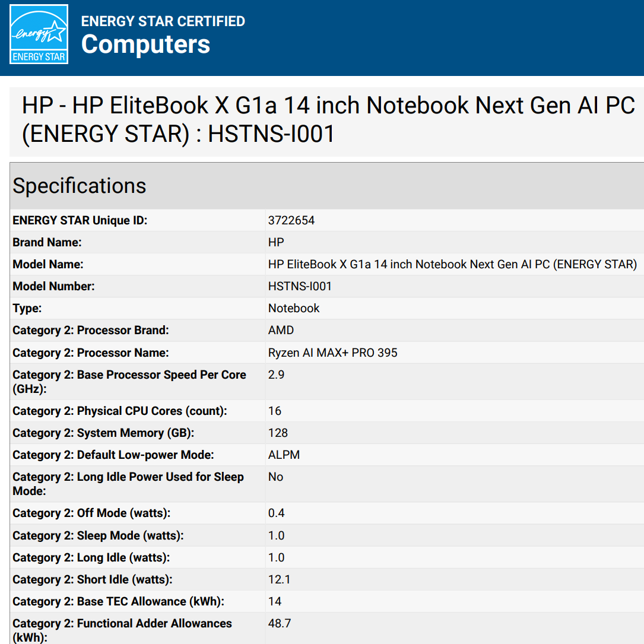This screenshot has height=644, width=644.
Task: Click the System Memory value 128
Action: [278, 433]
